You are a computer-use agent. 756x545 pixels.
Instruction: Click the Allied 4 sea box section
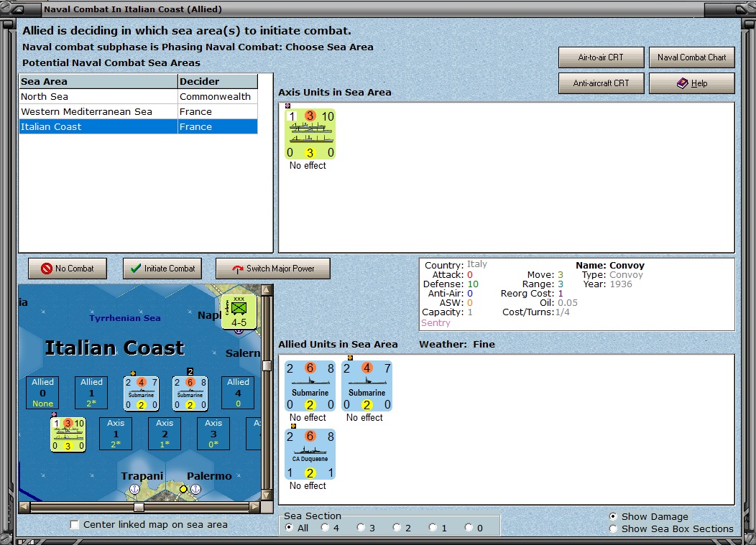[238, 393]
